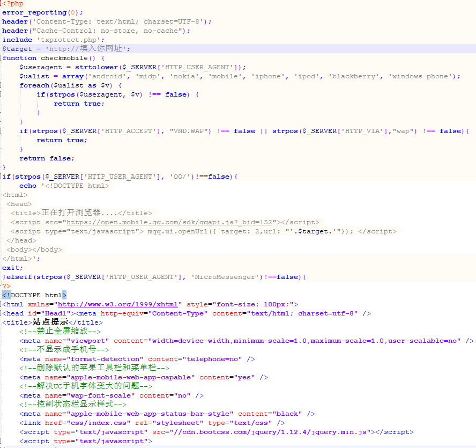Click the 'windows phone' string
The height and width of the screenshot is (448, 476).
[420, 77]
